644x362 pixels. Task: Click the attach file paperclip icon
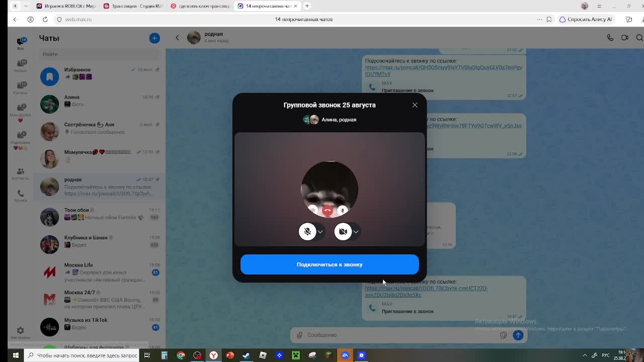(x=299, y=335)
